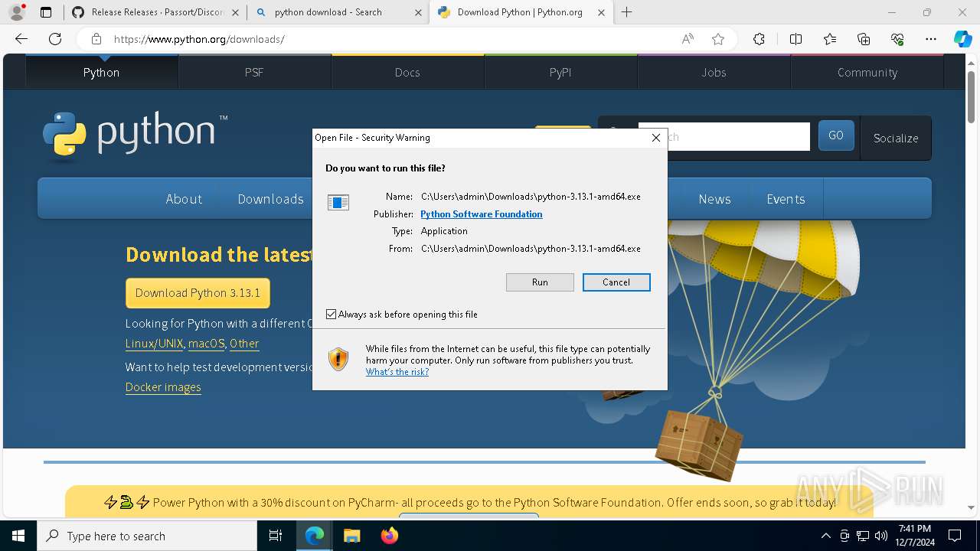
Task: Open Collections icon in toolbar
Action: click(x=864, y=39)
